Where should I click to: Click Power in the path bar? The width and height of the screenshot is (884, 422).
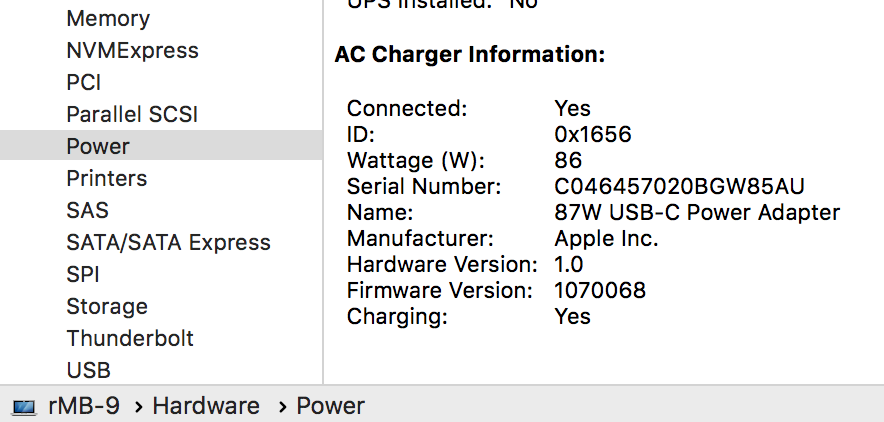331,407
